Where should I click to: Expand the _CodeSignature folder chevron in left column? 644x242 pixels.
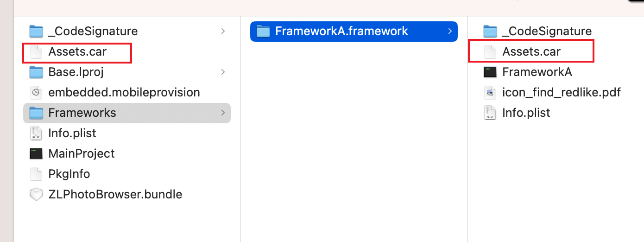pos(223,31)
